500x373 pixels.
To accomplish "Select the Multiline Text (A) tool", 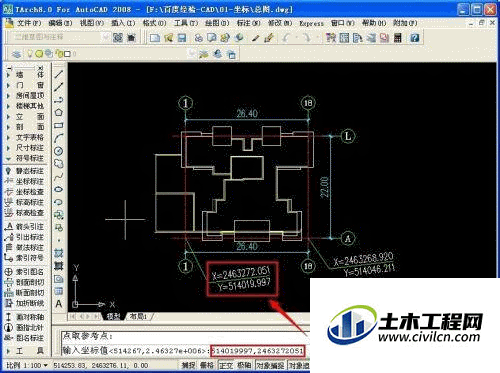I will tap(59, 304).
